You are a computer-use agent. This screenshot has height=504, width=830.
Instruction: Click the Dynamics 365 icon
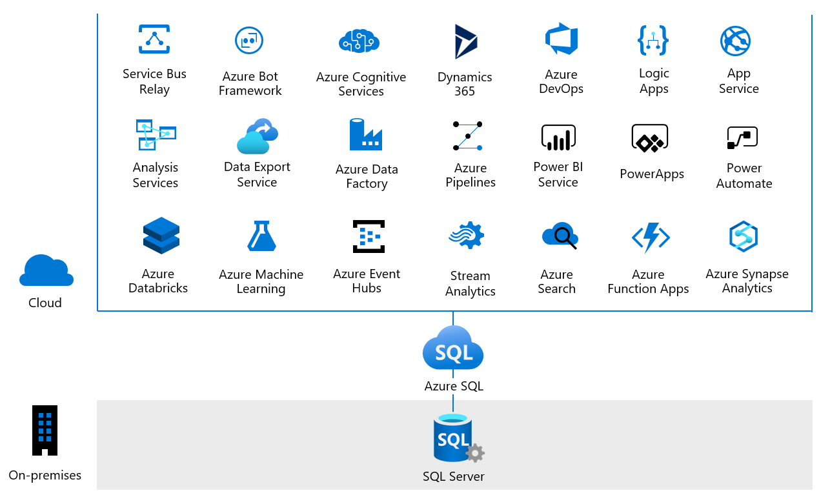[465, 42]
